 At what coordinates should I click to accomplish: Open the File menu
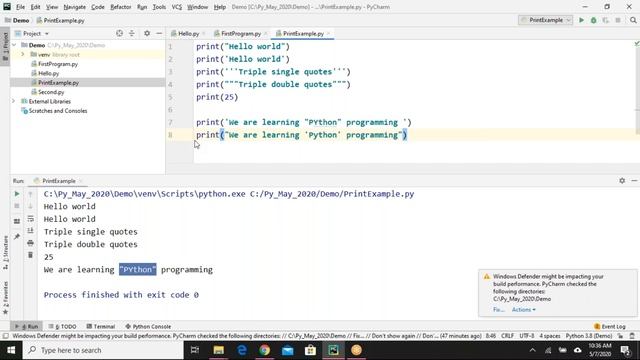(20, 7)
